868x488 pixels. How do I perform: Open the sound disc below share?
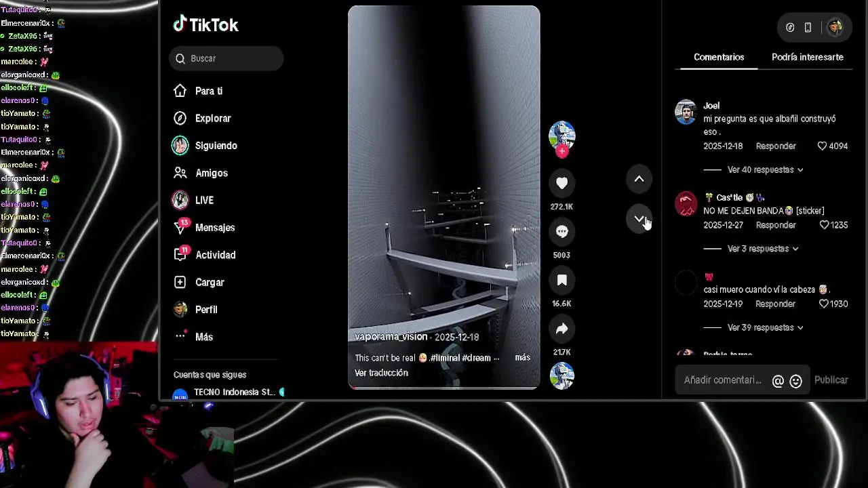tap(561, 376)
